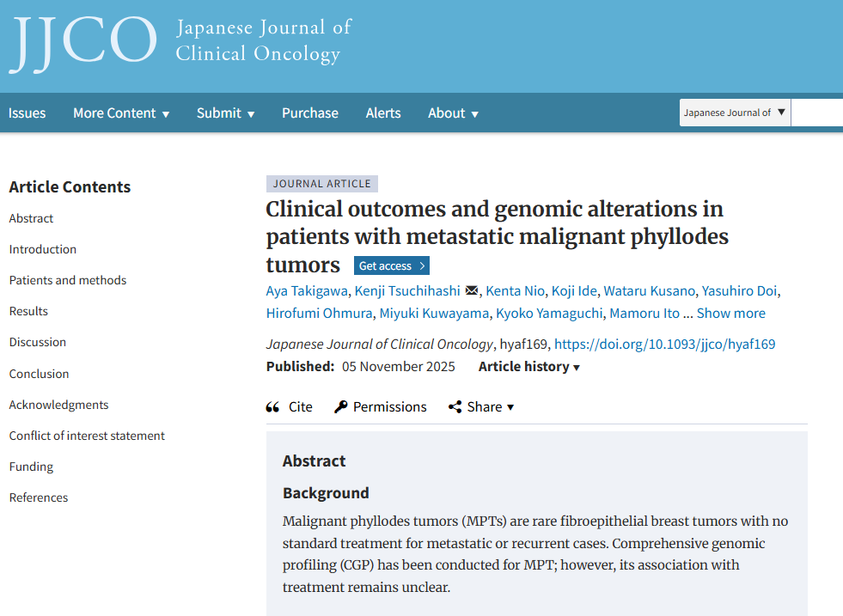Image resolution: width=843 pixels, height=616 pixels.
Task: Open author Aya Takigawa's profile link
Action: coord(307,290)
